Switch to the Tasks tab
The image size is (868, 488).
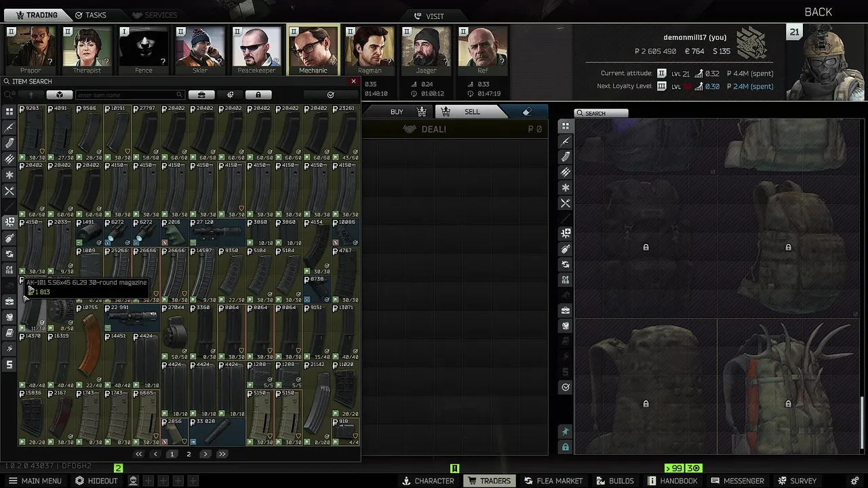[x=90, y=15]
